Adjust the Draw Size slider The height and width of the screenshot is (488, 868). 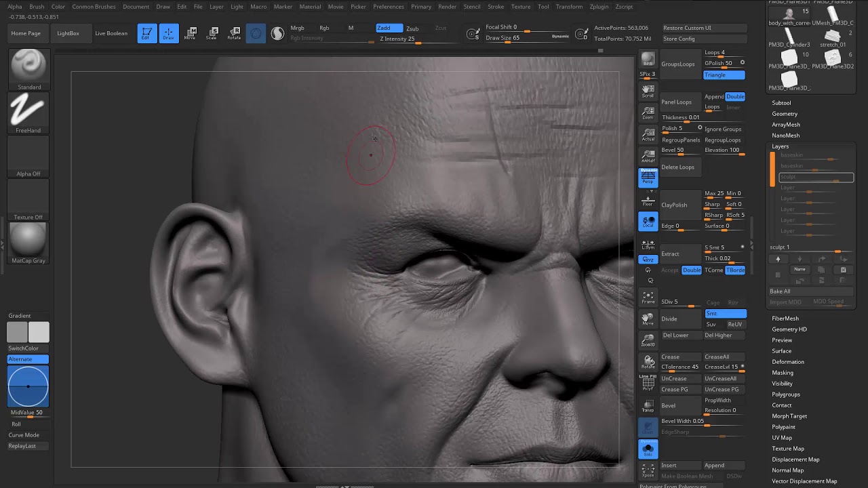527,39
